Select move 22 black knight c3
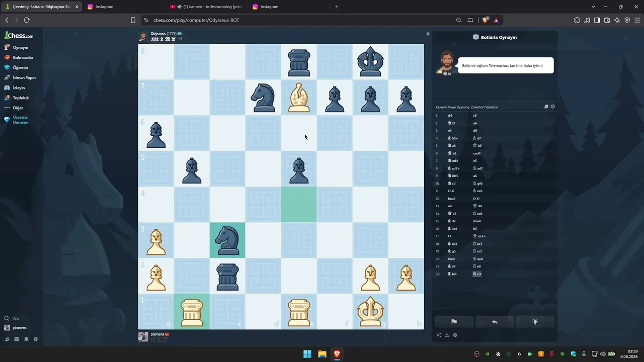This screenshot has width=644, height=362. tap(477, 274)
